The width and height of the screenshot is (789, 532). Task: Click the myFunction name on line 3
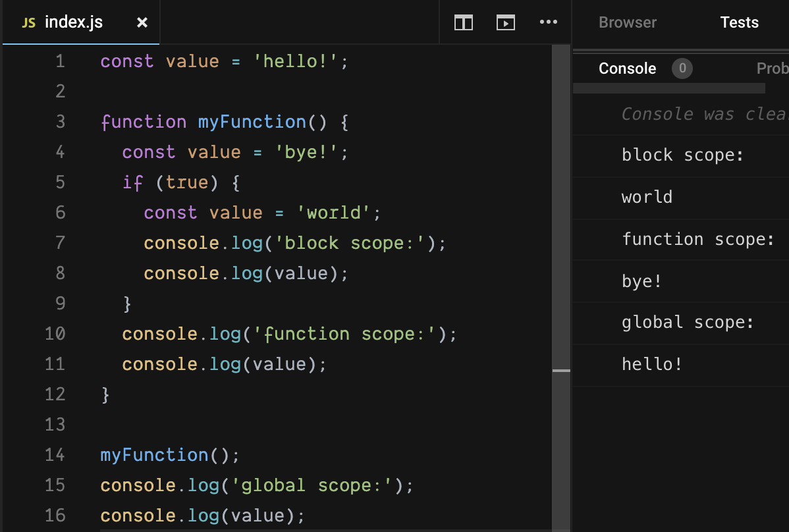252,122
